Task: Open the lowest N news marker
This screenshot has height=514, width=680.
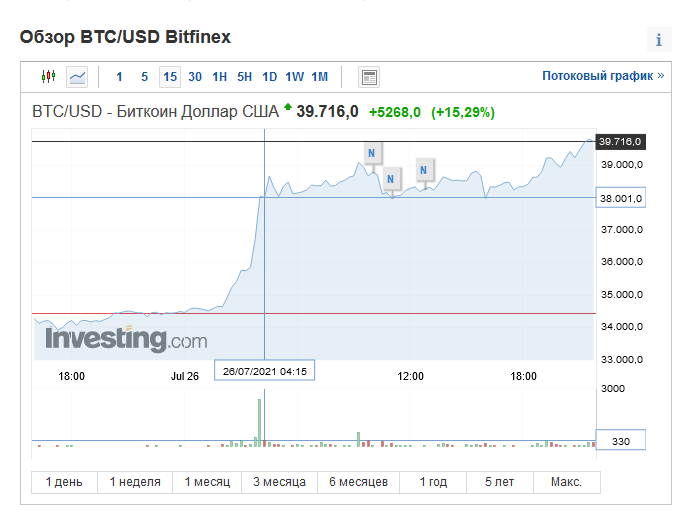Action: tap(391, 179)
